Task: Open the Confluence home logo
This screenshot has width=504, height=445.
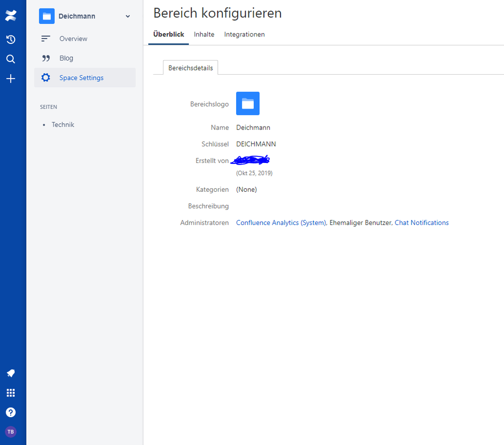Action: (11, 16)
